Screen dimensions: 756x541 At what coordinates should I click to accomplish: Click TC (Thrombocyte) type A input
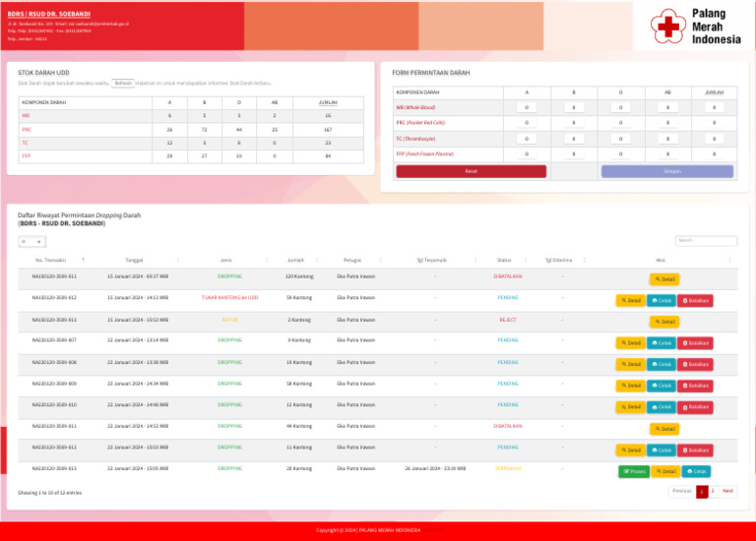527,139
